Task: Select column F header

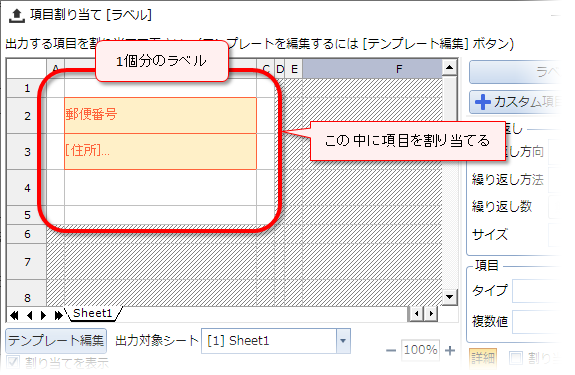Action: tap(372, 69)
